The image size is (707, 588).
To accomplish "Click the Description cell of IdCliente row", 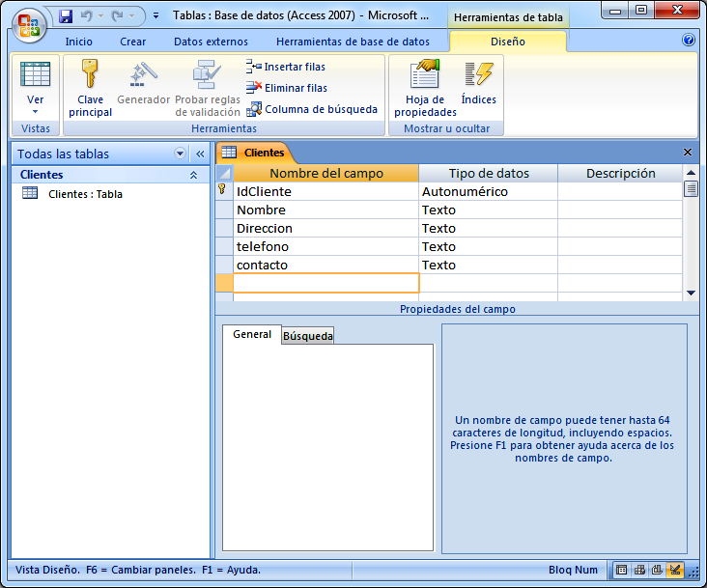I will coord(620,191).
